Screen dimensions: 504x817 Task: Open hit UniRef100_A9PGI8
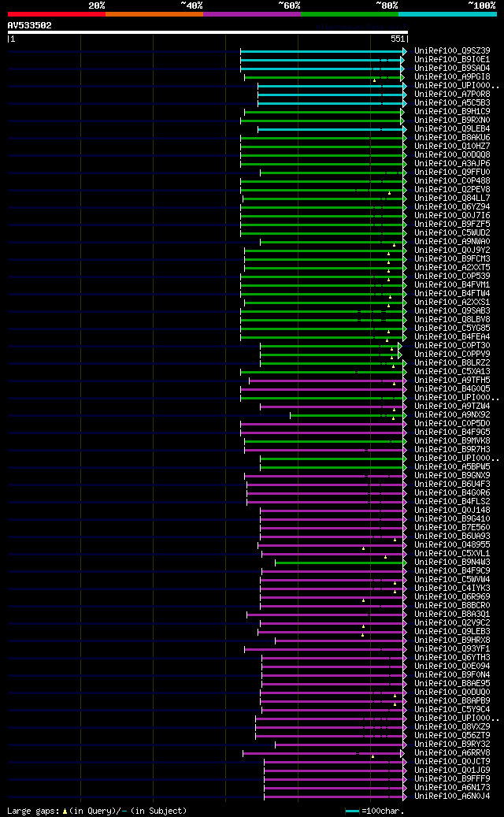tap(452, 77)
